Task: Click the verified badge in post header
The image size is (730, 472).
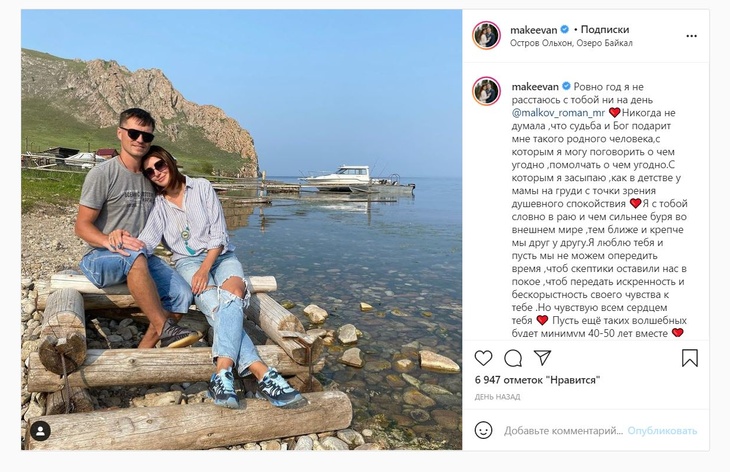Action: click(564, 30)
